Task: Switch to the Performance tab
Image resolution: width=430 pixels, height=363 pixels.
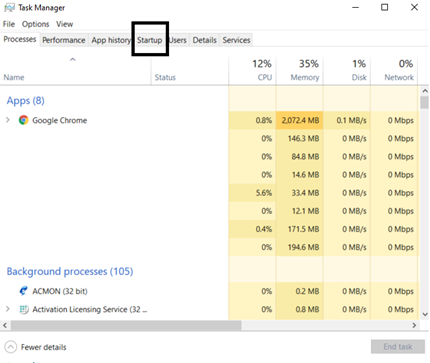Action: tap(64, 40)
